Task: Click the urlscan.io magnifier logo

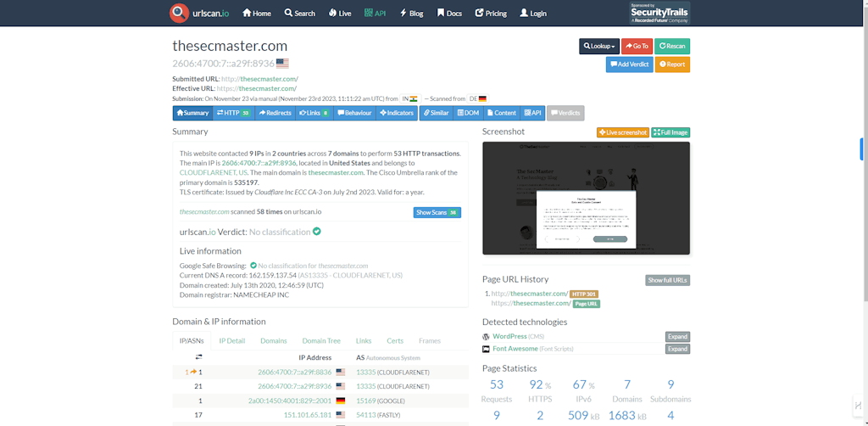Action: pyautogui.click(x=180, y=13)
